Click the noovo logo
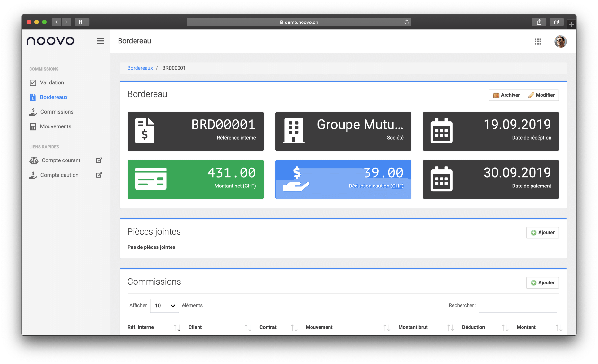 coord(50,41)
